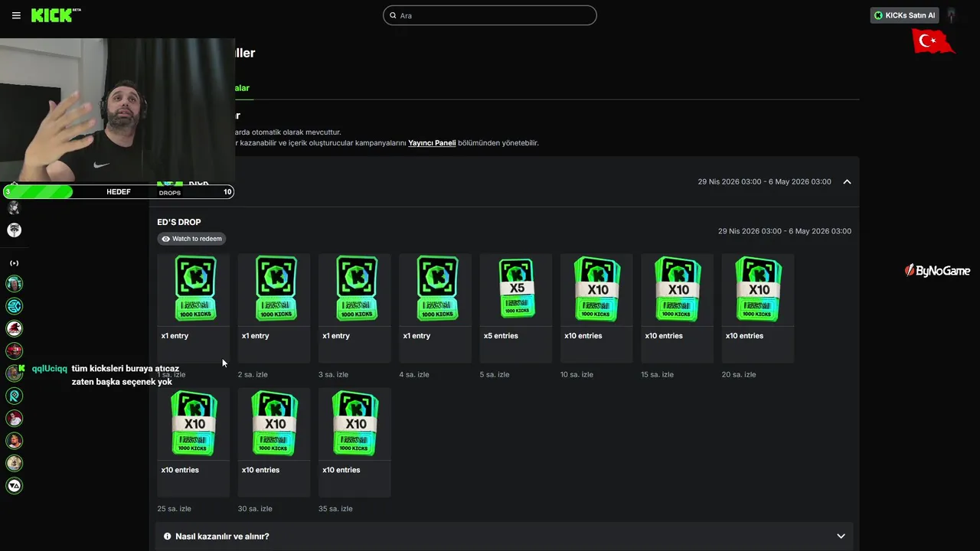Open the 15 sa. izle X10 reward card
This screenshot has height=551, width=980.
coord(677,308)
